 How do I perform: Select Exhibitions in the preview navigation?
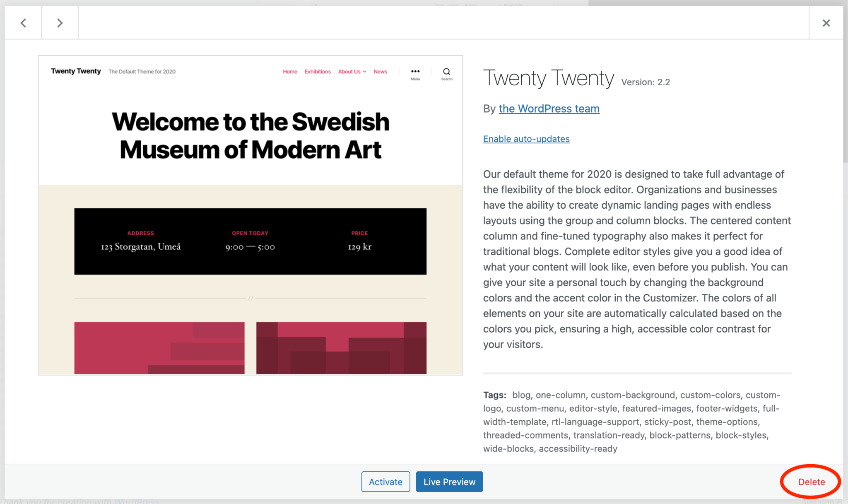click(x=318, y=72)
